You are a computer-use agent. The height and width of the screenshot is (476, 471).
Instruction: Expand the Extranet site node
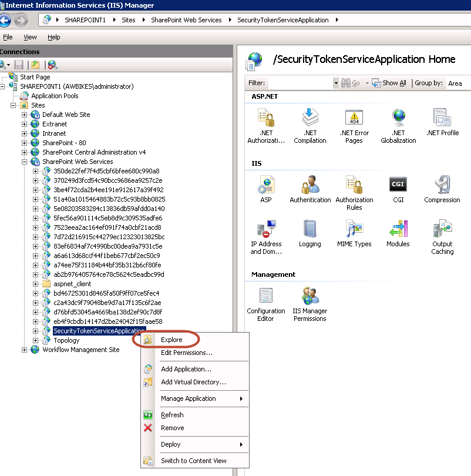click(x=24, y=124)
